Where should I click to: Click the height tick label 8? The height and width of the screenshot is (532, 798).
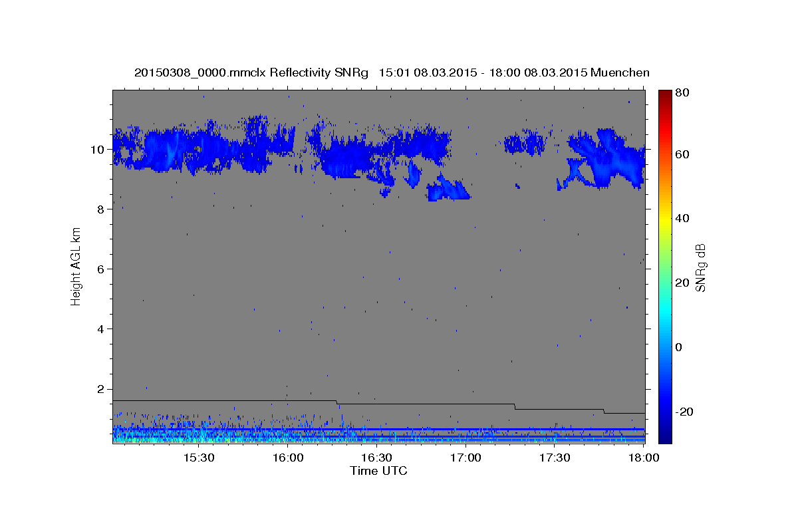click(x=100, y=209)
